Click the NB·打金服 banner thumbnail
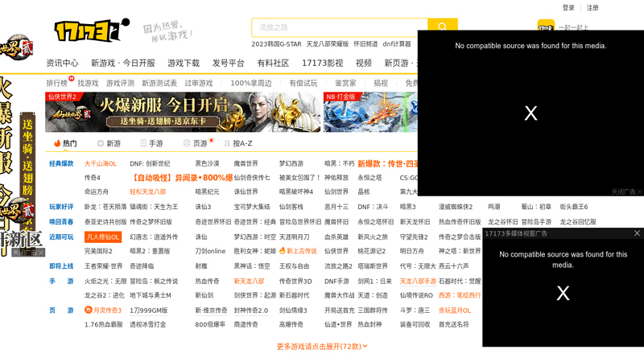 tap(370, 112)
